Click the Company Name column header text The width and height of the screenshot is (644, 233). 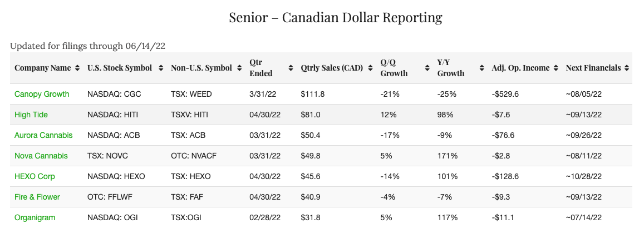[43, 68]
